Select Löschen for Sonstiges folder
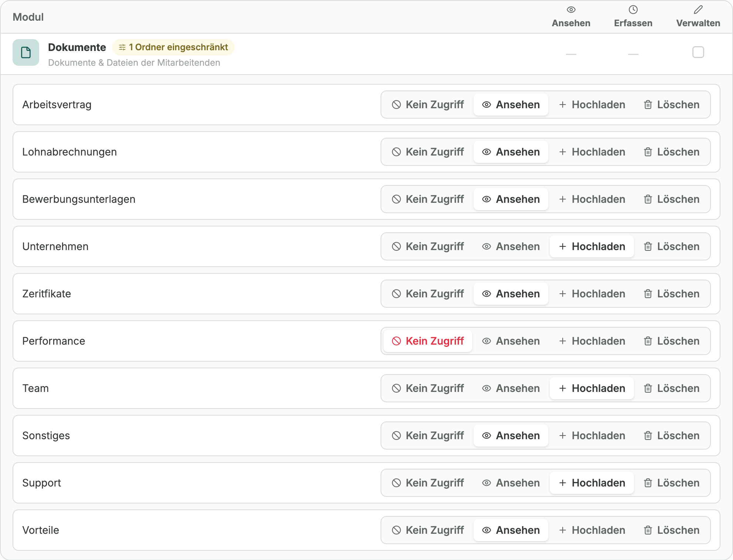This screenshot has width=733, height=560. tap(671, 436)
